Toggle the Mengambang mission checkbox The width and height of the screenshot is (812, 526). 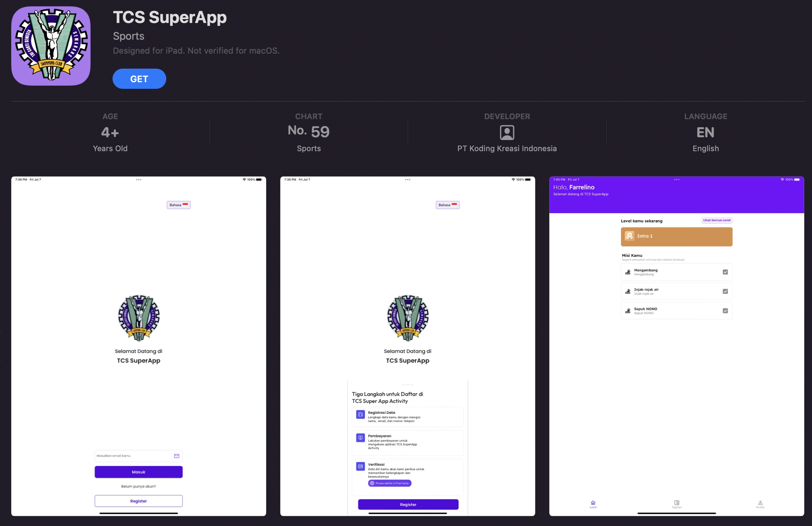(x=725, y=272)
